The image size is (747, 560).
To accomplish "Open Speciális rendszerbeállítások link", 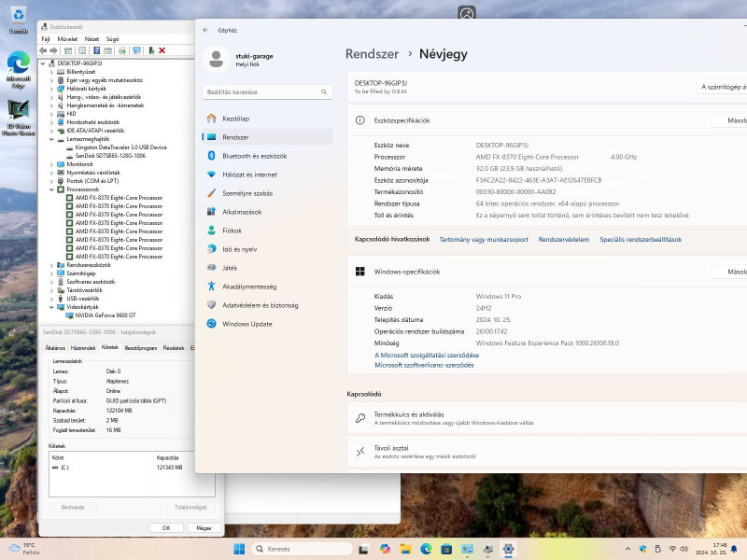I will point(641,240).
